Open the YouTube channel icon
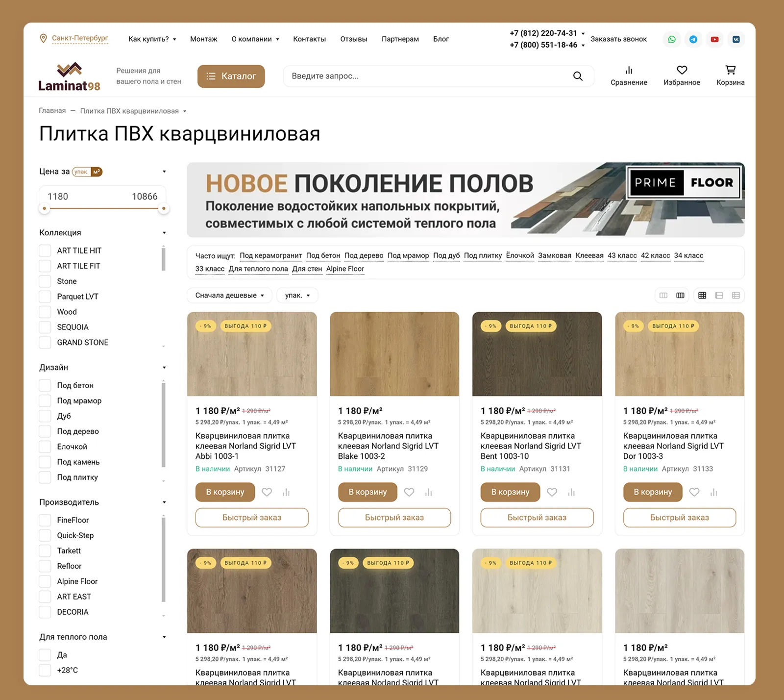 715,39
